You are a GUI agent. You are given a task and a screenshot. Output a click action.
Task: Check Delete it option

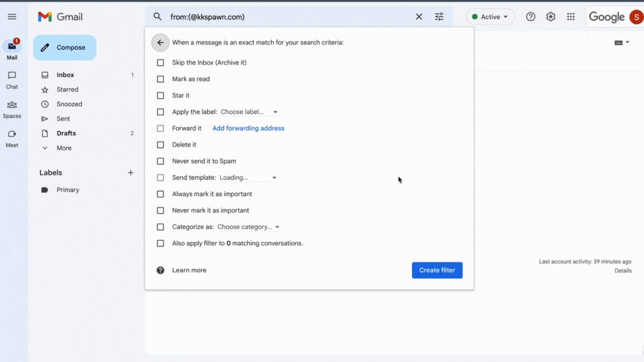tap(160, 145)
